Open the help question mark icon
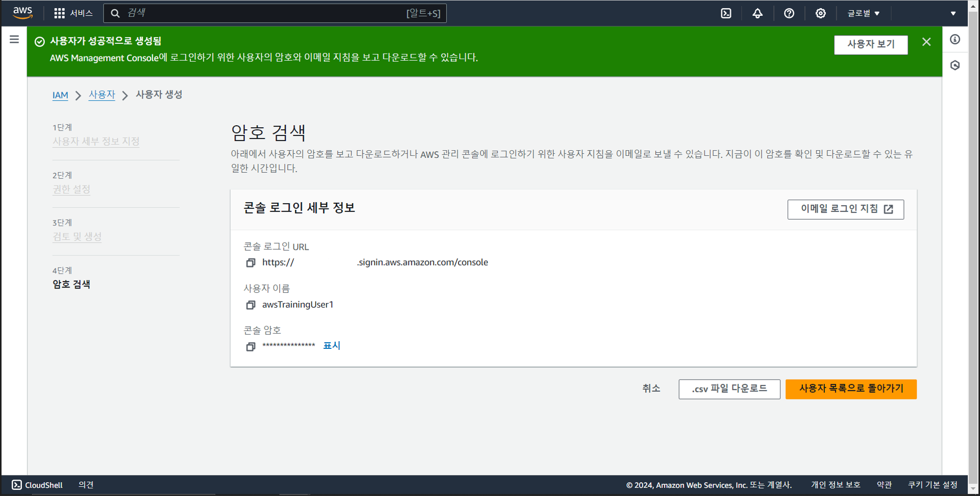The height and width of the screenshot is (496, 980). point(789,13)
